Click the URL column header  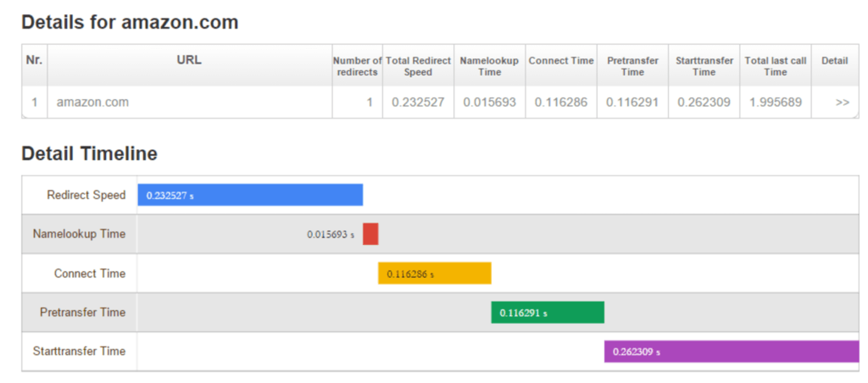coord(189,61)
